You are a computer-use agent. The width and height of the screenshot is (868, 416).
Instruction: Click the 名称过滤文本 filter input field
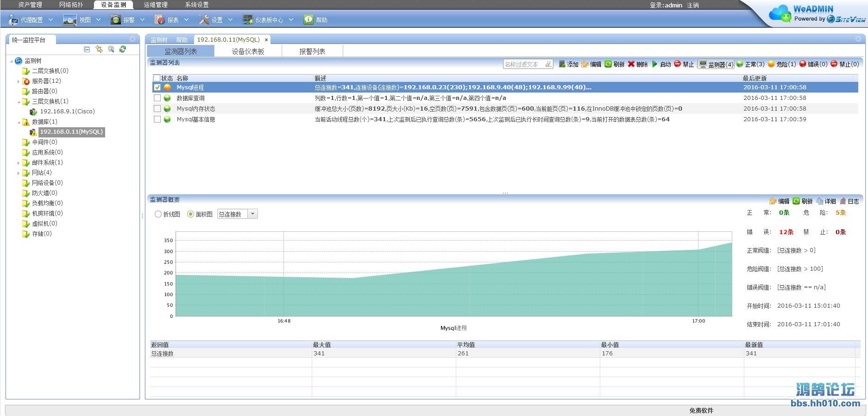click(528, 64)
